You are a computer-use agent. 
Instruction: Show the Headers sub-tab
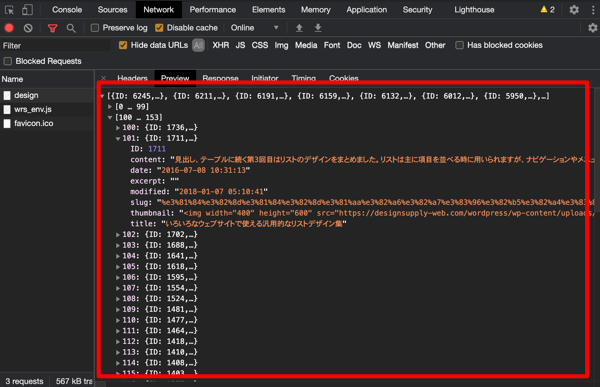(132, 78)
